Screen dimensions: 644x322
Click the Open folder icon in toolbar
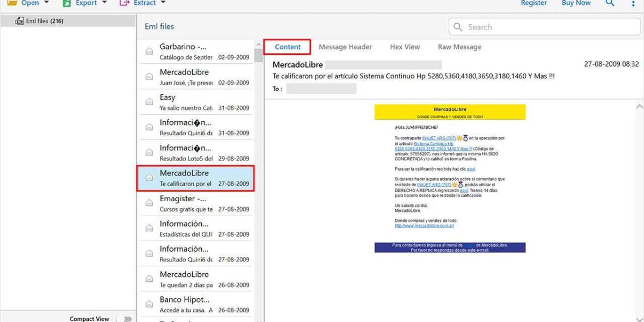[x=12, y=3]
